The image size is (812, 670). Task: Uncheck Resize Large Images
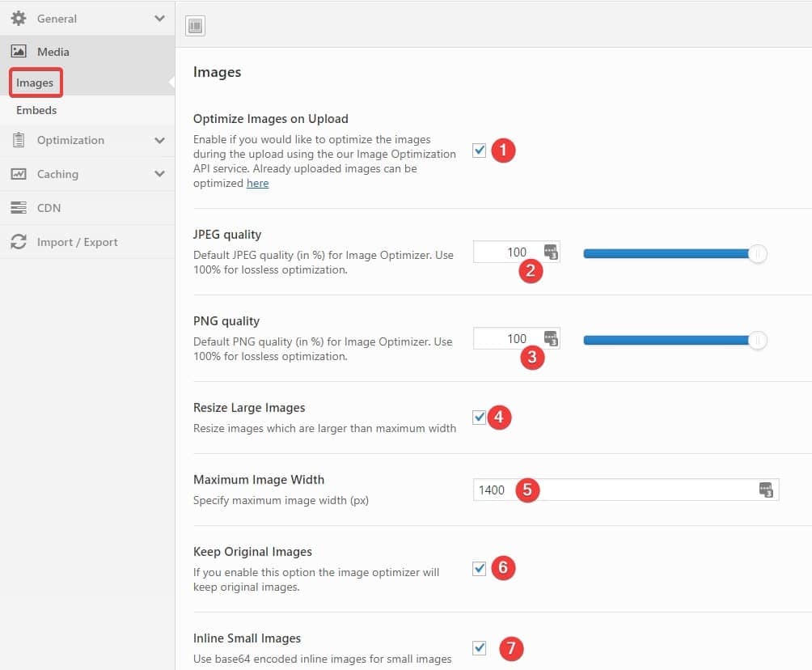point(480,416)
